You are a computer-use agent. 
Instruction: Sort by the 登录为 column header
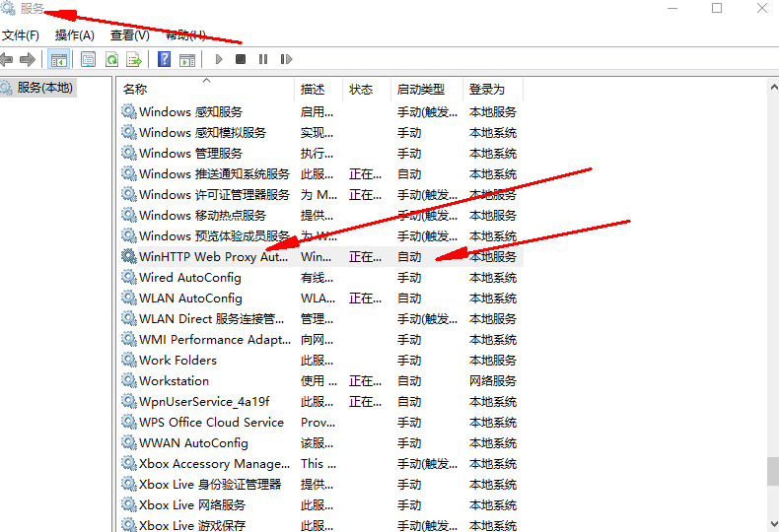pyautogui.click(x=493, y=90)
